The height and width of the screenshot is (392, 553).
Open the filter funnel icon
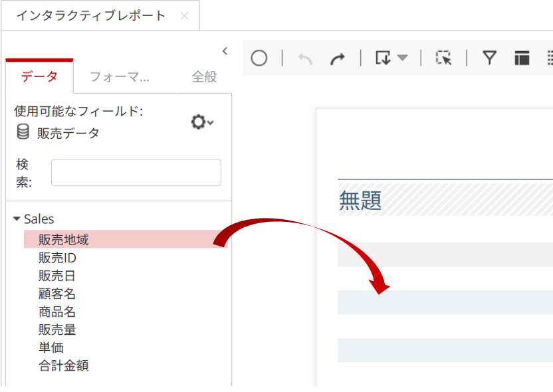(x=489, y=58)
